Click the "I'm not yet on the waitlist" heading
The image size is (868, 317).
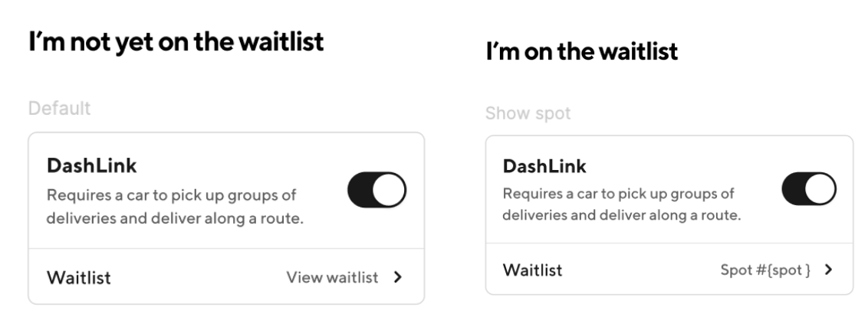click(176, 43)
